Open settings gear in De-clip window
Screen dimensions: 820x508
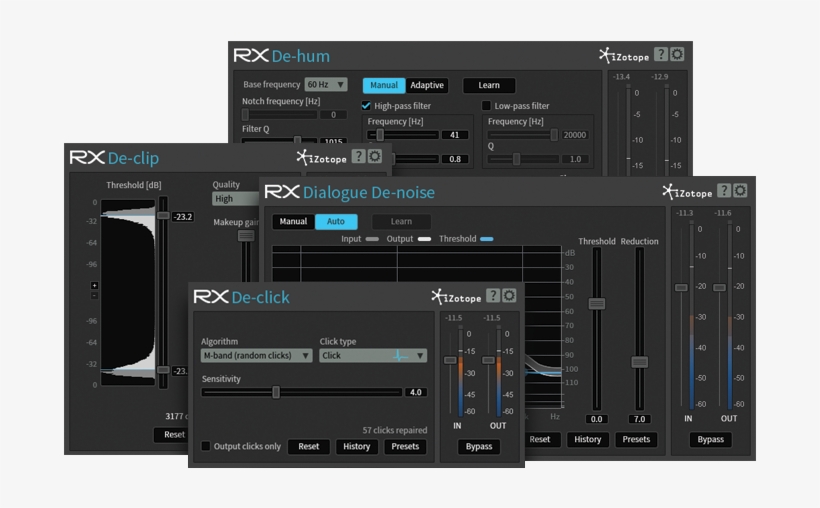tap(374, 156)
